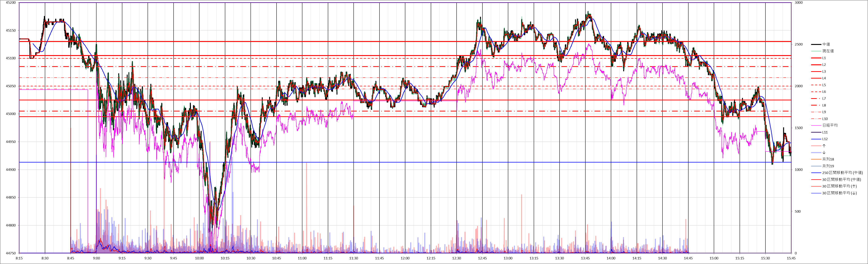Select the 系列18 legend entry
Screen dimensions: 868x264
[828, 159]
